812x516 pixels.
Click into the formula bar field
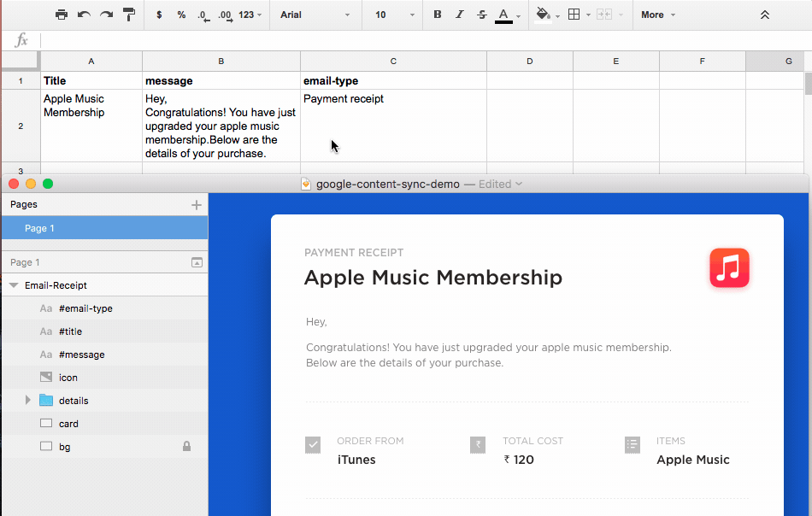tap(425, 40)
